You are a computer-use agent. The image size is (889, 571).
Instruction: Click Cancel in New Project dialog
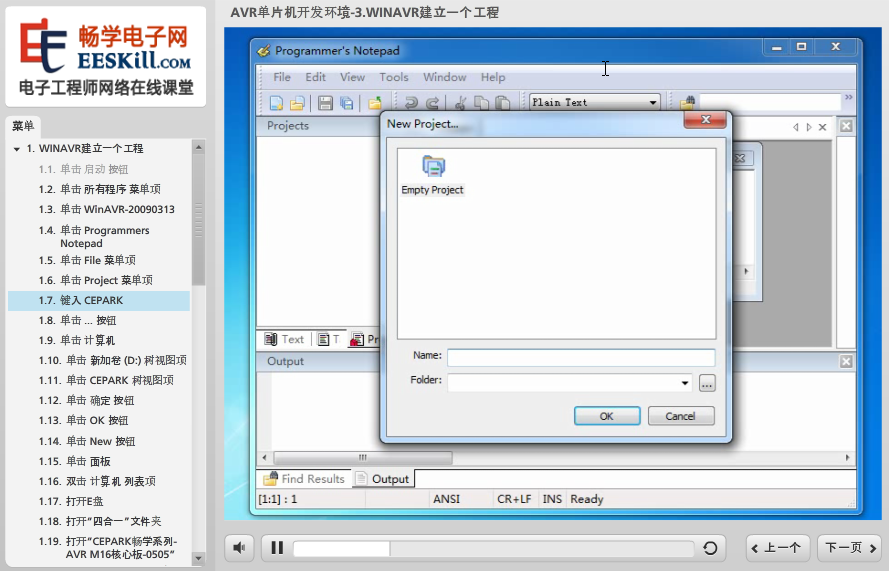pyautogui.click(x=680, y=416)
